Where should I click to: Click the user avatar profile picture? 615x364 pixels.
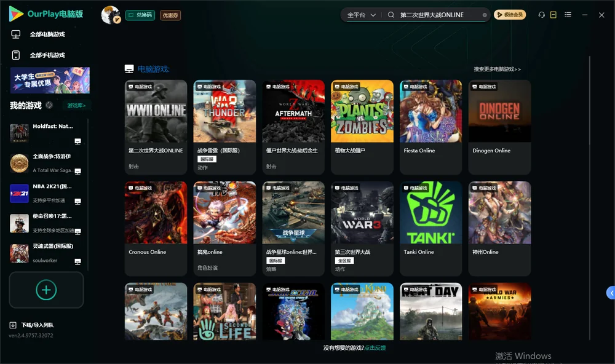point(111,15)
